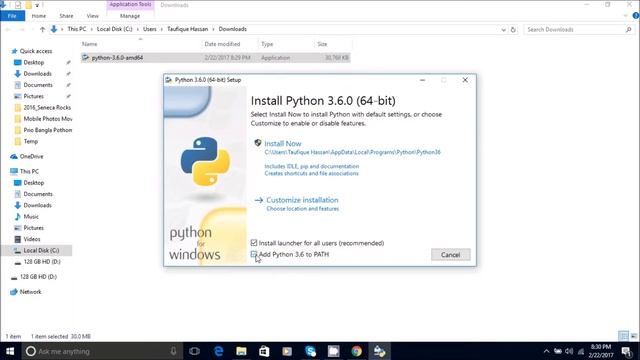The height and width of the screenshot is (360, 640).
Task: Open Network in navigation pane
Action: (31, 292)
